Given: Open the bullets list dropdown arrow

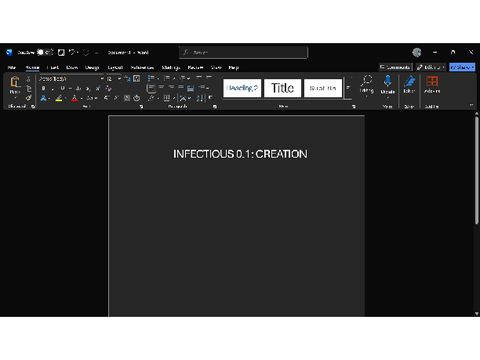Looking at the screenshot, I should (x=158, y=79).
